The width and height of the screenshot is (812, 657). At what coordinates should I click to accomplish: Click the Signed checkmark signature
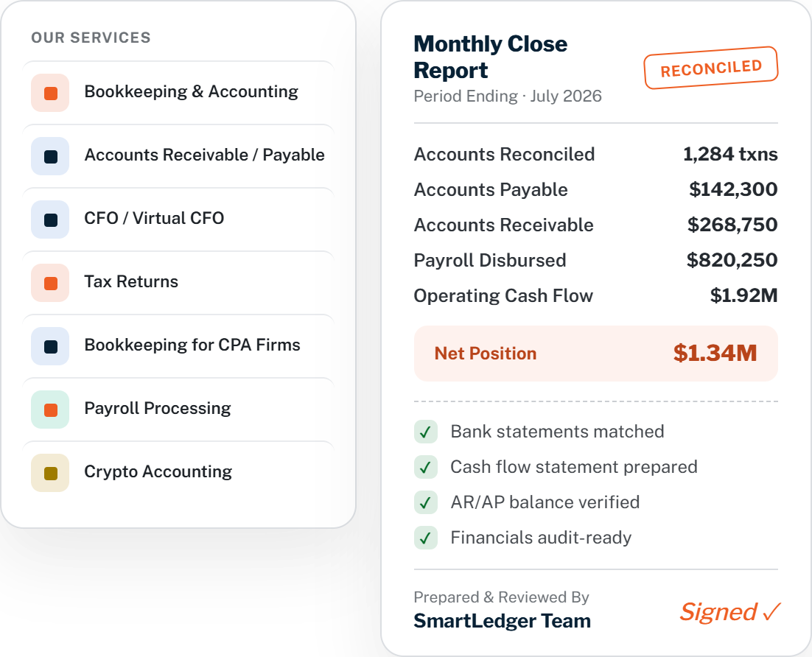[x=730, y=612]
